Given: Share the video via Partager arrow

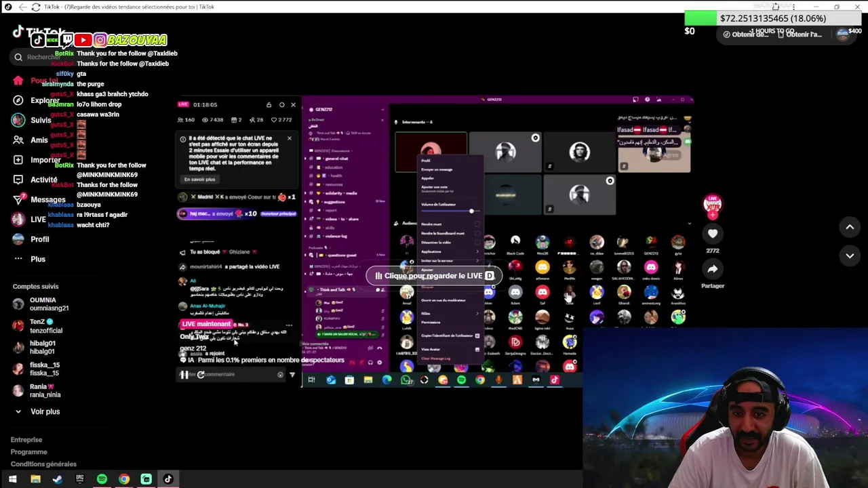Looking at the screenshot, I should point(713,269).
